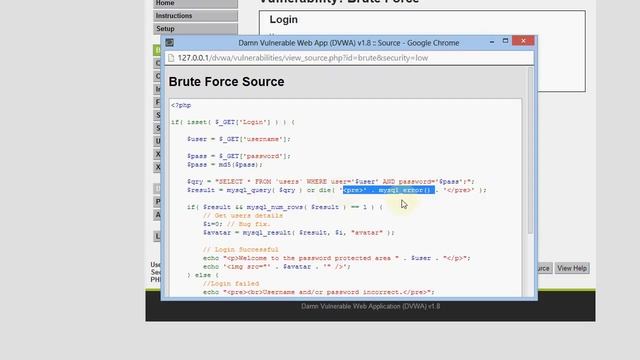Viewport: 640px width, 360px height.
Task: Click the mysql_num_rows condition line
Action: 285,207
